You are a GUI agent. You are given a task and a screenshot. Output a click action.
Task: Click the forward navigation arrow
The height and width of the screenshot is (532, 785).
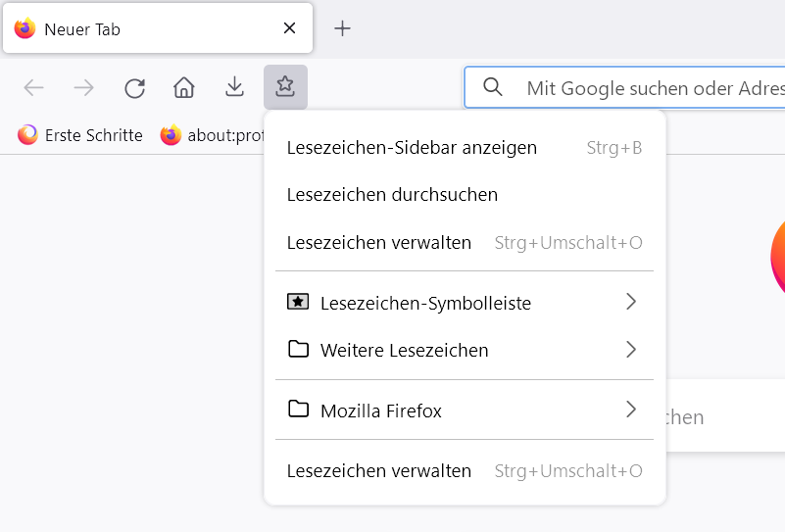[x=84, y=88]
